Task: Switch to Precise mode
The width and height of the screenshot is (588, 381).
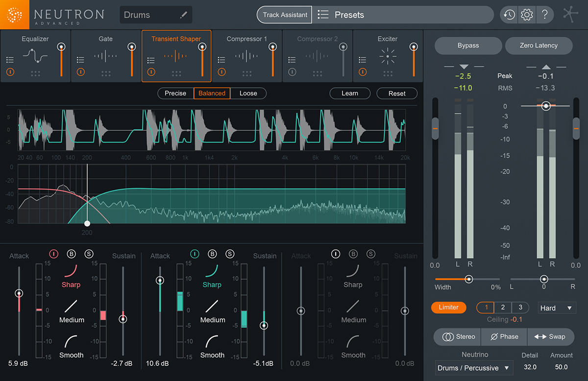Action: pyautogui.click(x=175, y=93)
